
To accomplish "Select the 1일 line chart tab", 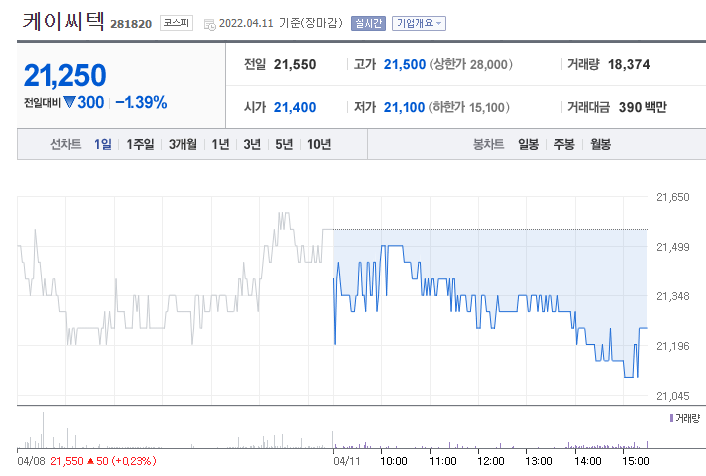I will [x=103, y=144].
